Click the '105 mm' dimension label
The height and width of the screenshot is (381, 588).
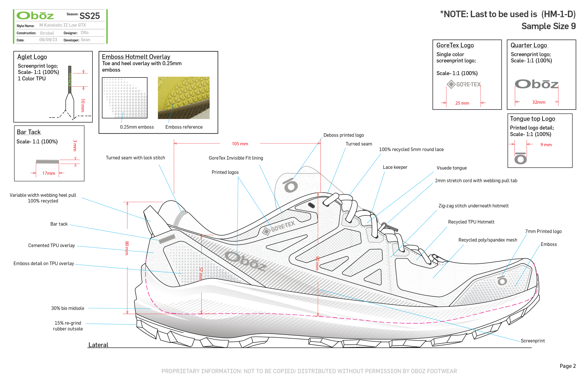pyautogui.click(x=240, y=143)
